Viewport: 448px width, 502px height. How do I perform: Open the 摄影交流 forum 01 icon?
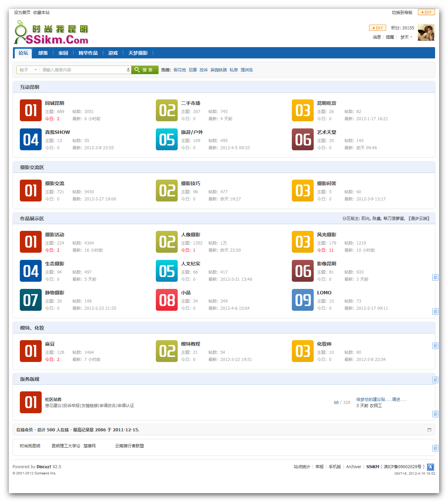tap(31, 191)
